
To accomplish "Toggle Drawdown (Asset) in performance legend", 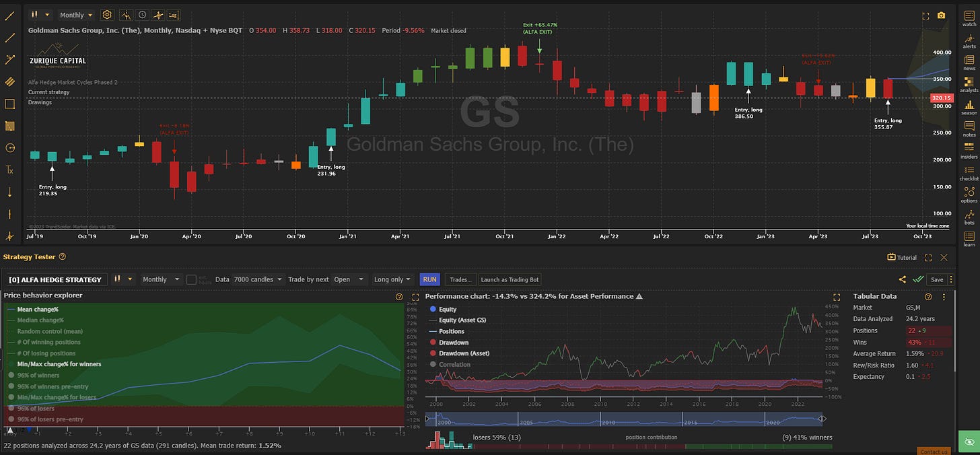I will pos(458,353).
